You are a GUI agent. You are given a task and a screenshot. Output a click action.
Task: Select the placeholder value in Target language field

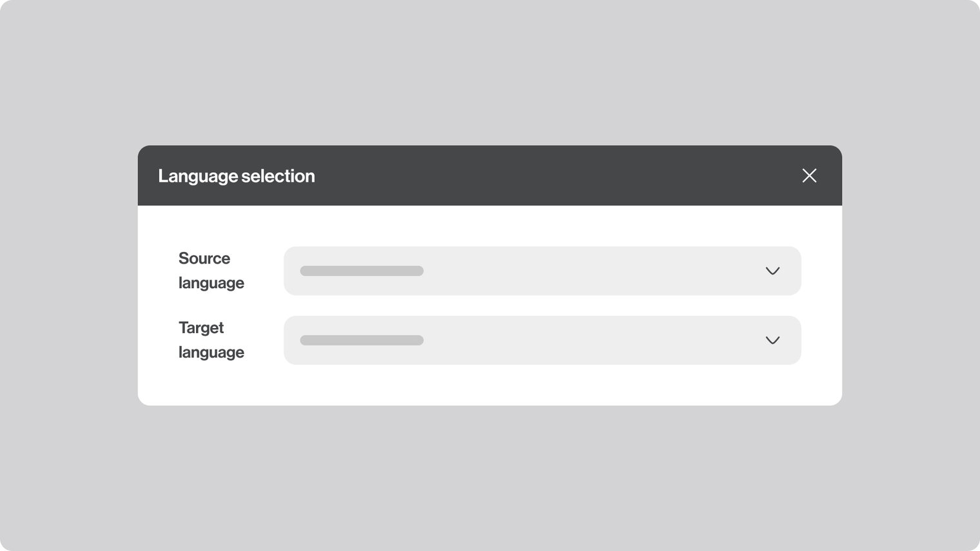click(x=362, y=340)
